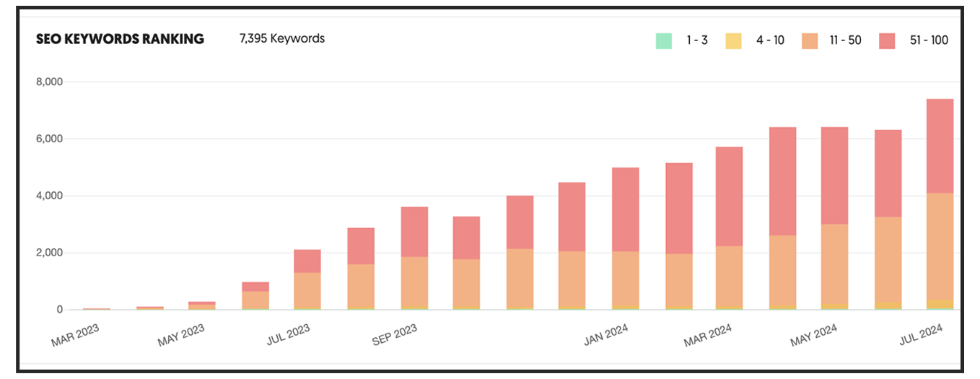Toggle the green 1 - 3 legend swatch
Viewport: 980px width, 379px height.
tap(663, 40)
